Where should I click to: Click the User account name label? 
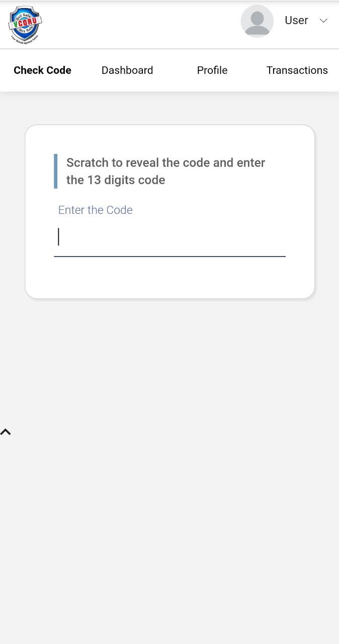[x=296, y=20]
